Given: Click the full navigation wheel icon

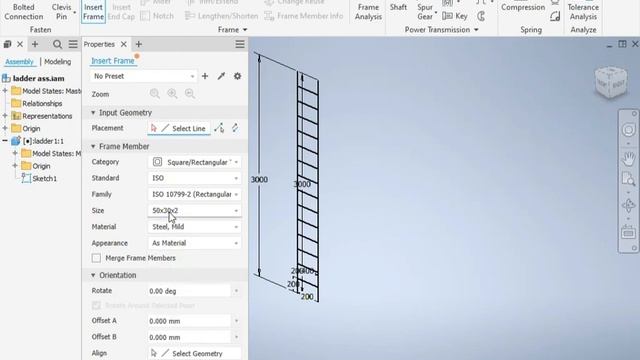Looking at the screenshot, I should point(629,130).
